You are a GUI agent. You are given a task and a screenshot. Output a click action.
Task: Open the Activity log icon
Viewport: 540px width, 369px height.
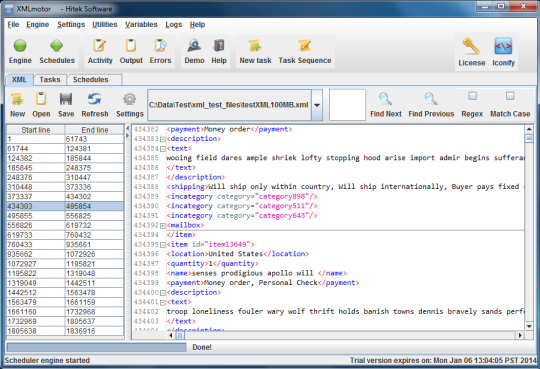pyautogui.click(x=100, y=45)
